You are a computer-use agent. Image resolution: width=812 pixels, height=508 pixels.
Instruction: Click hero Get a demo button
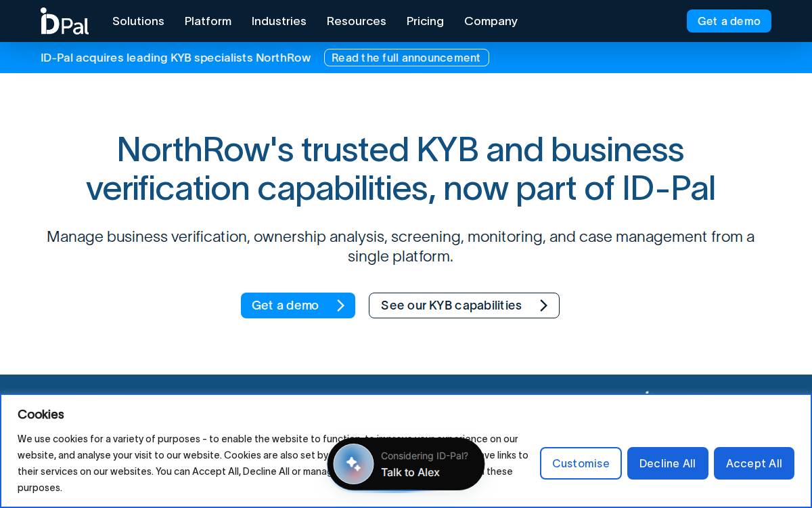coord(298,305)
